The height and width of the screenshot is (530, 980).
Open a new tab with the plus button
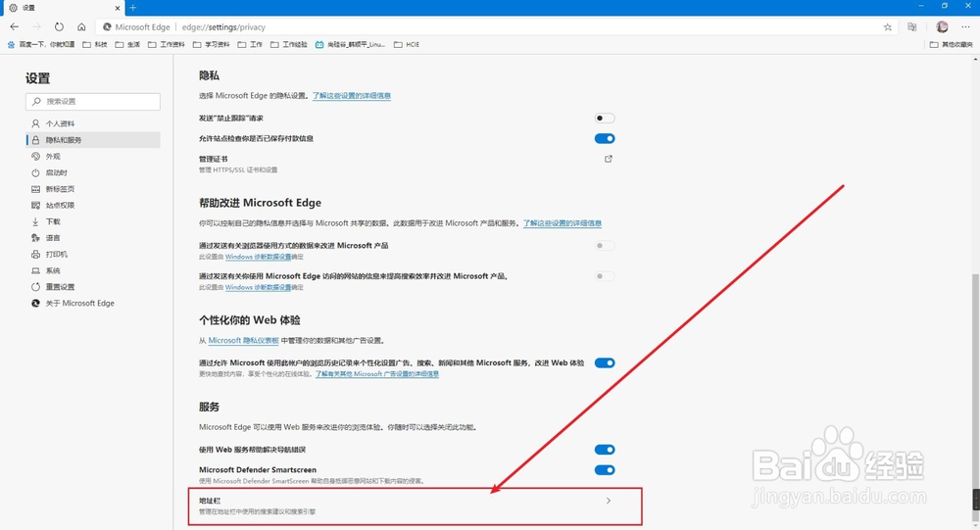133,8
